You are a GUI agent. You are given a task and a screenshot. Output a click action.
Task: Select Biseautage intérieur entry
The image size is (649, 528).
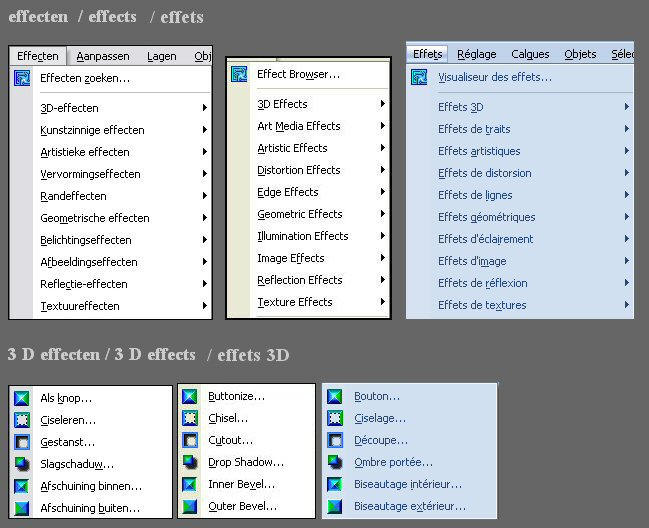pyautogui.click(x=408, y=484)
